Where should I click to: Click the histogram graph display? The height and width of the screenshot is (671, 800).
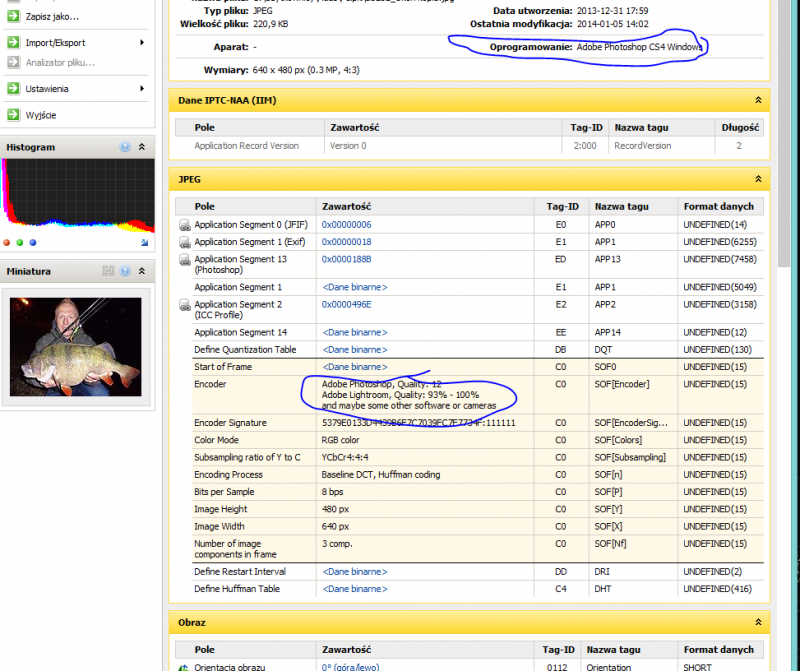click(x=78, y=195)
